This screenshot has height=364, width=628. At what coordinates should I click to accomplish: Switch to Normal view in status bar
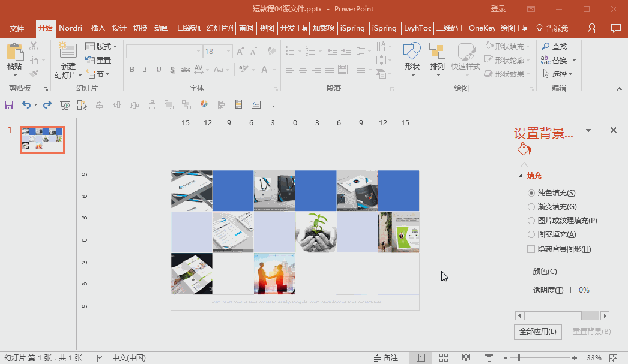click(421, 357)
